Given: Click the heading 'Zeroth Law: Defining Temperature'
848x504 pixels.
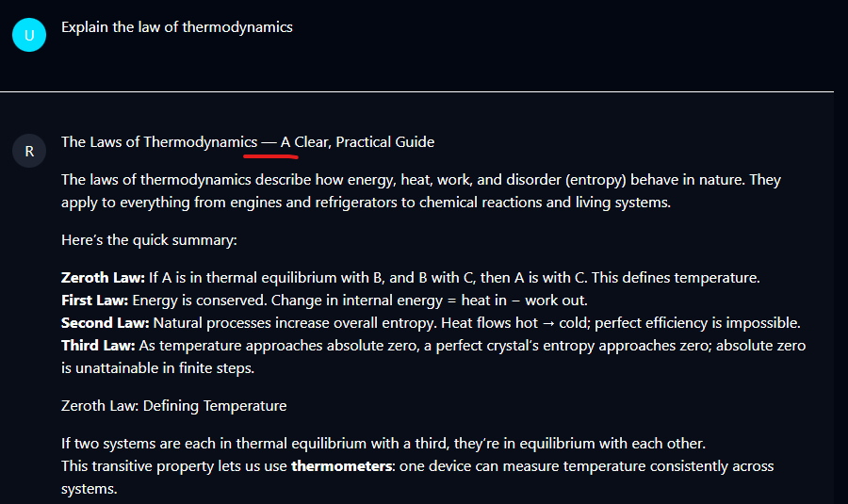Looking at the screenshot, I should [x=173, y=406].
